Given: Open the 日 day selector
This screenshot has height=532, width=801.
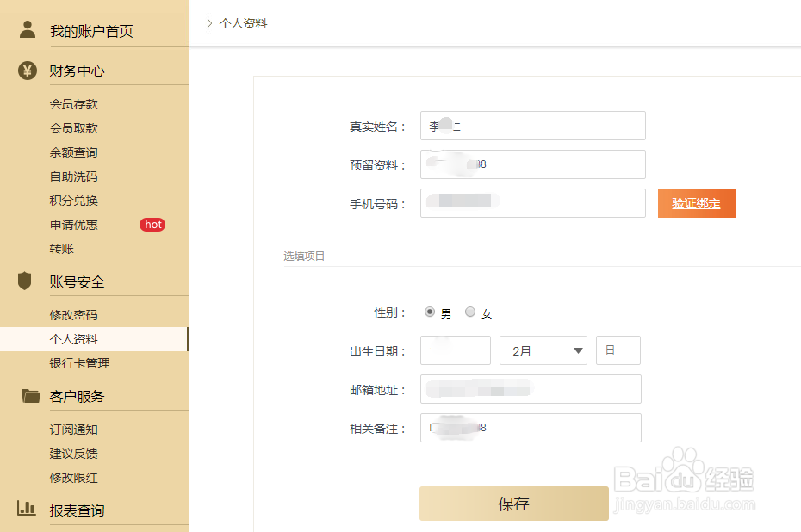Looking at the screenshot, I should pyautogui.click(x=618, y=350).
